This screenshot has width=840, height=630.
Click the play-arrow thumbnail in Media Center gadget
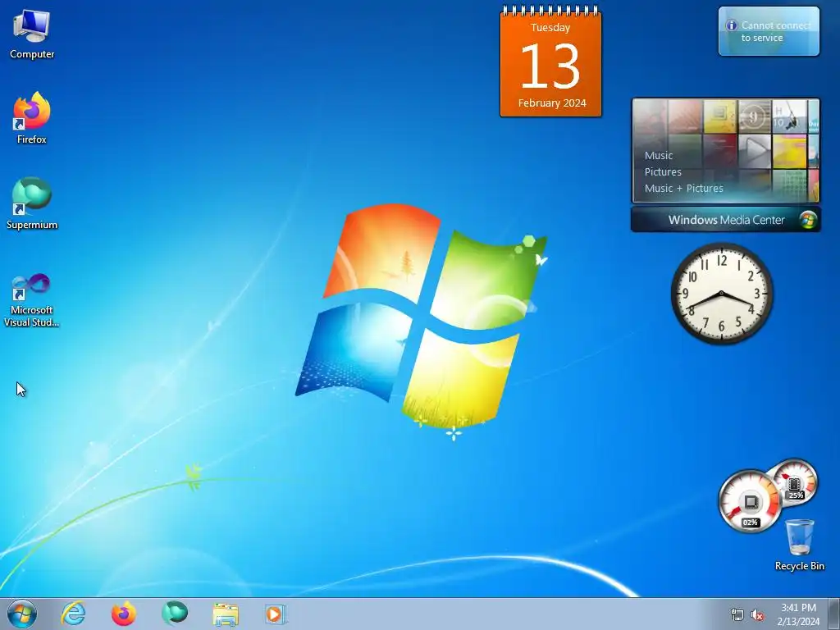[x=755, y=150]
